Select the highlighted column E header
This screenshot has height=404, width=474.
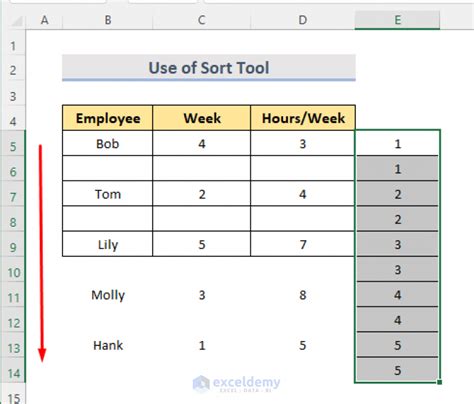pyautogui.click(x=397, y=20)
